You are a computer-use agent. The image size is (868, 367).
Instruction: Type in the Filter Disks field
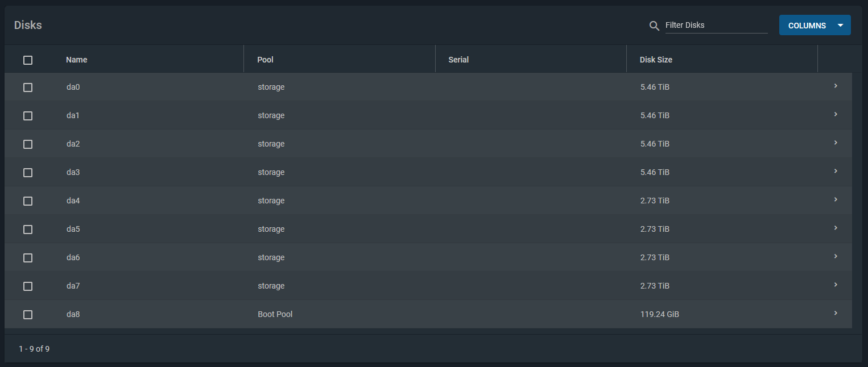coord(716,26)
